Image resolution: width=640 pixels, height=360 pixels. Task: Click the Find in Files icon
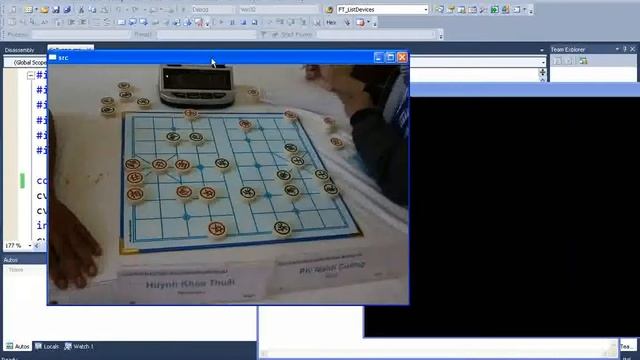329,9
